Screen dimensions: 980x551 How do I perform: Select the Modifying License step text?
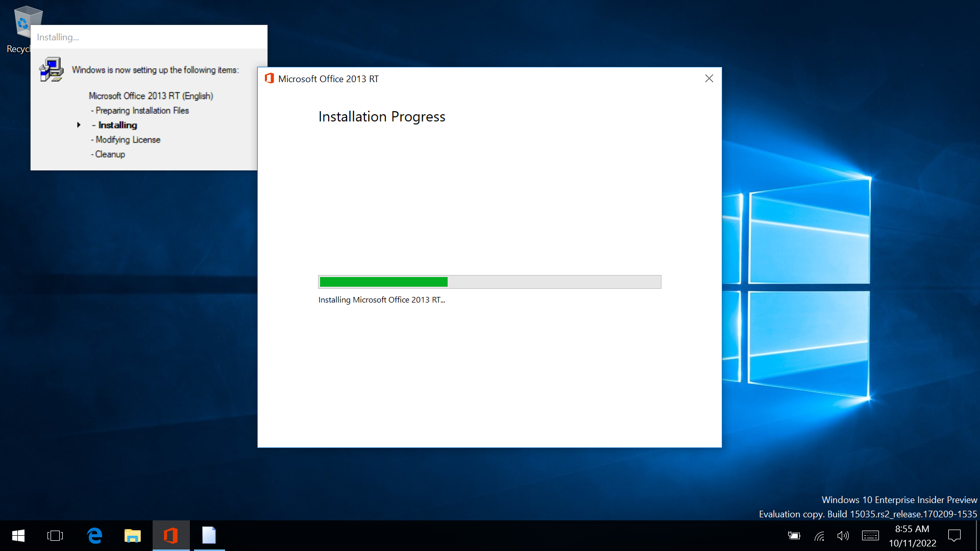(128, 140)
